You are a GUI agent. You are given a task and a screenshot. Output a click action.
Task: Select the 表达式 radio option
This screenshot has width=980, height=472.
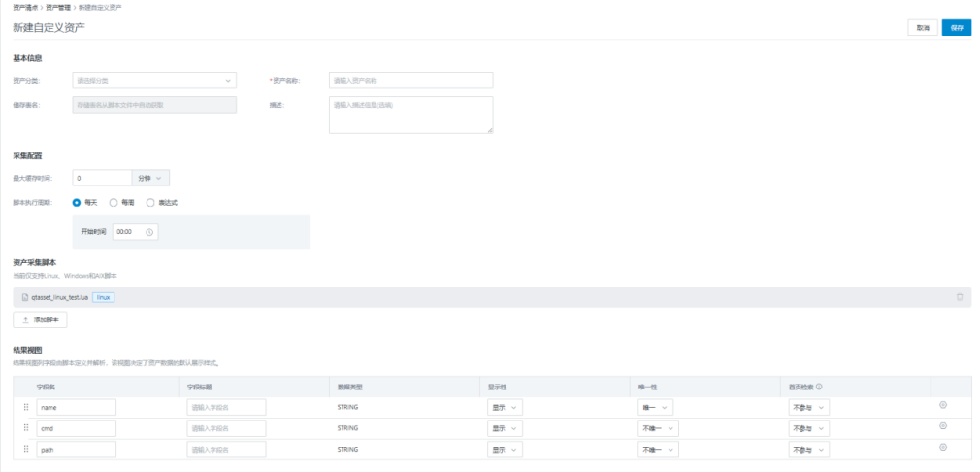[x=150, y=203]
